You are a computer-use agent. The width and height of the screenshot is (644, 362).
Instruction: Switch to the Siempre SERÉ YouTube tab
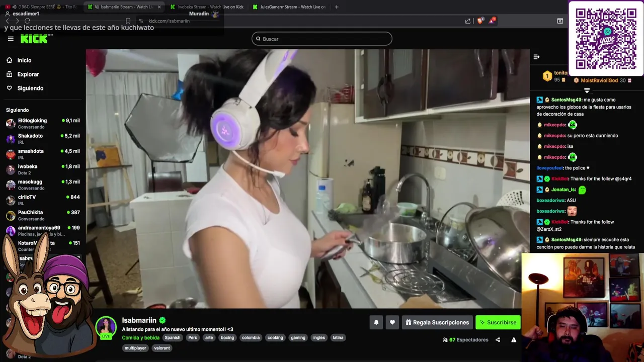pos(42,7)
